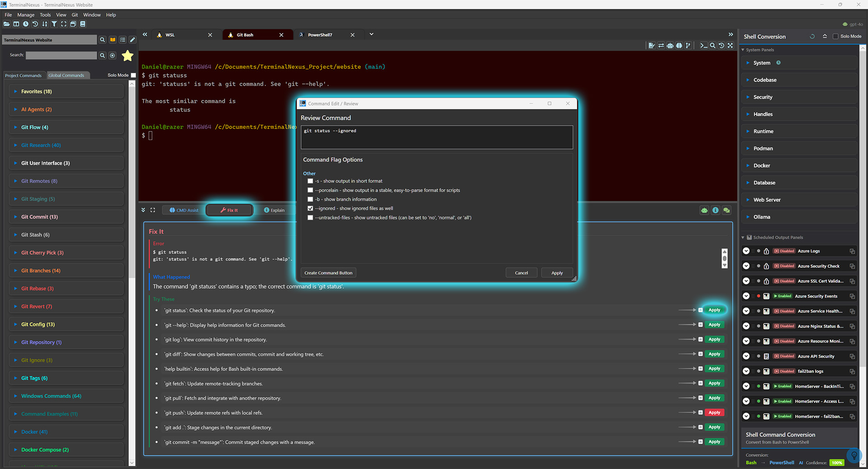Check the -b show branch information option
The image size is (868, 469).
click(x=310, y=199)
